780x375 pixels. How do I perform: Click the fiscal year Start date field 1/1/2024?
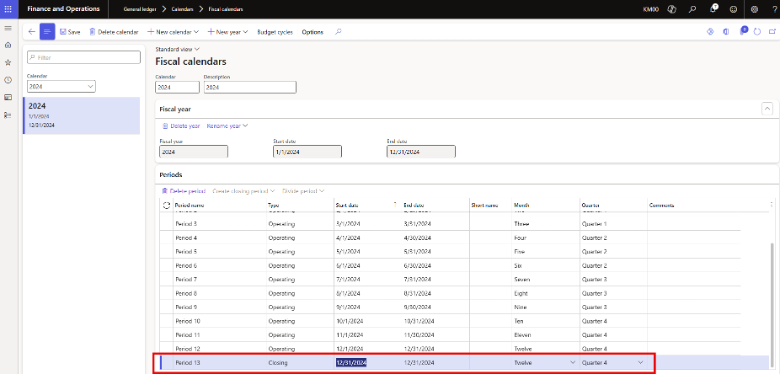307,151
